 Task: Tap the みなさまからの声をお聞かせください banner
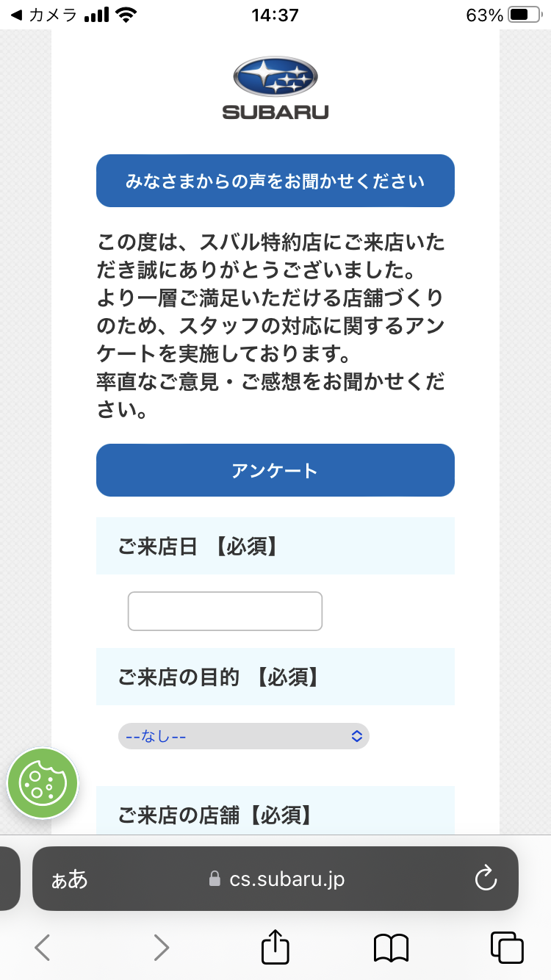(x=275, y=181)
